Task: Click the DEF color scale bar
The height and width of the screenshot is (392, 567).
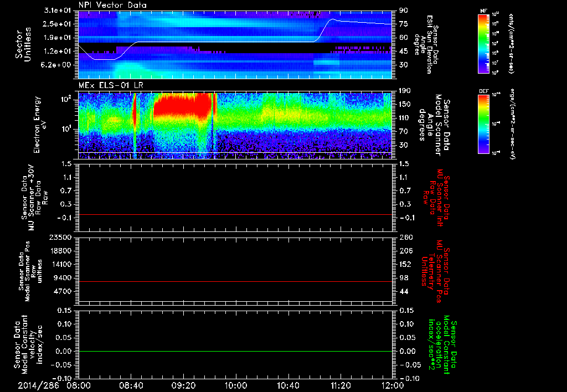Action: click(x=483, y=124)
